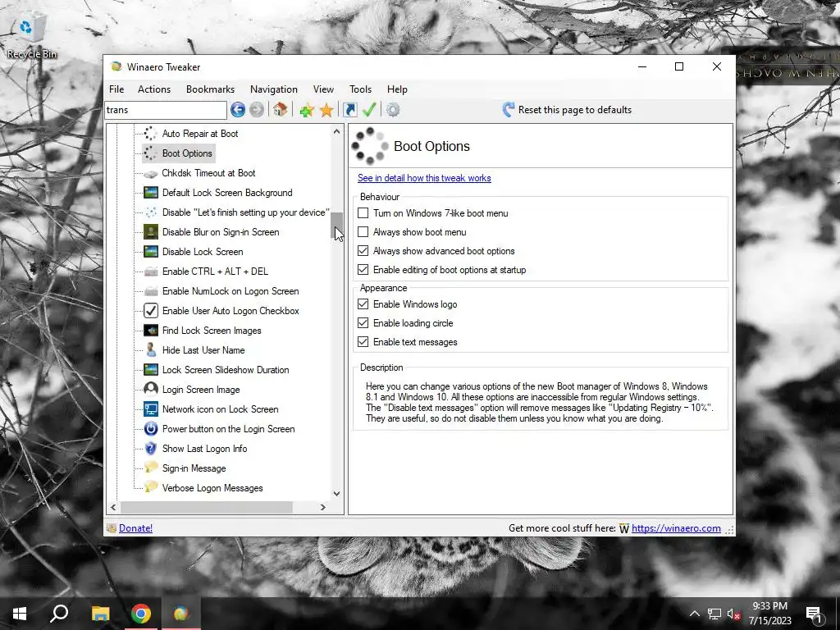Image resolution: width=840 pixels, height=630 pixels.
Task: Click the Find Lock Screen Images icon
Action: pos(151,331)
